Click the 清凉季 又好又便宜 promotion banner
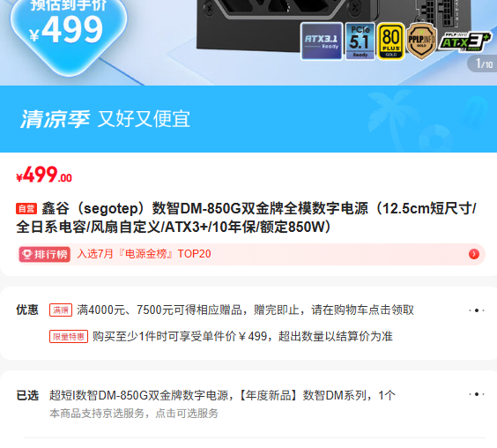This screenshot has width=497, height=448. pyautogui.click(x=248, y=119)
